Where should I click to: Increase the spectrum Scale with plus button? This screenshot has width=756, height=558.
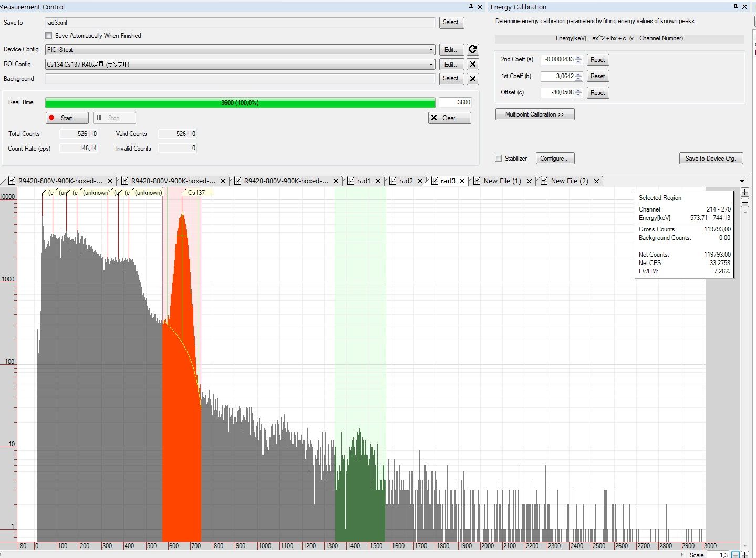(745, 554)
